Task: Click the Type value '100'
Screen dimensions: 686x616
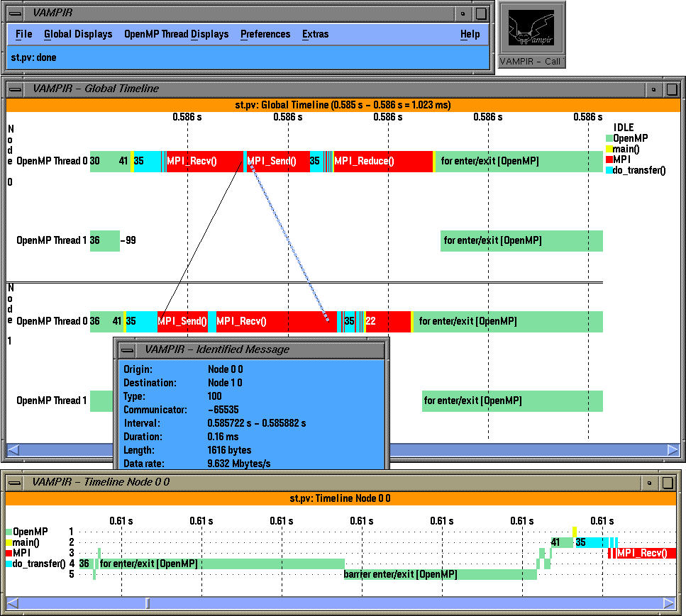Action: pyautogui.click(x=214, y=396)
